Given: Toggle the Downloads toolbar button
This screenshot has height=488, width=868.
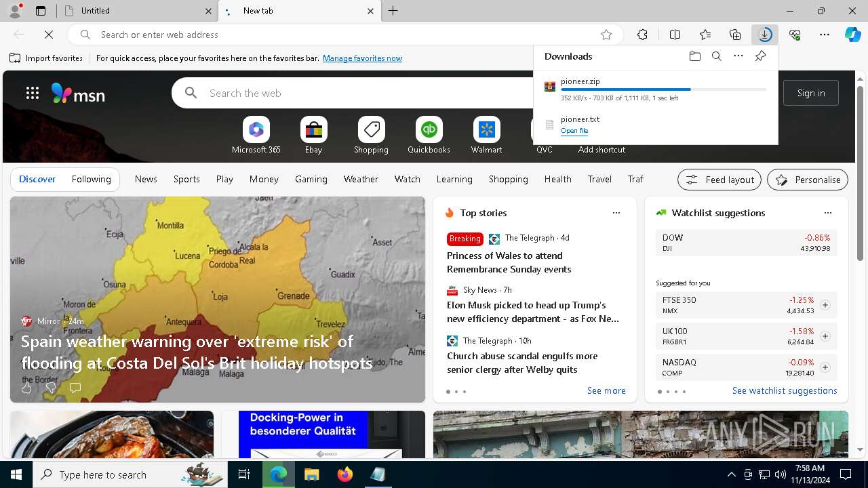Looking at the screenshot, I should coord(765,35).
